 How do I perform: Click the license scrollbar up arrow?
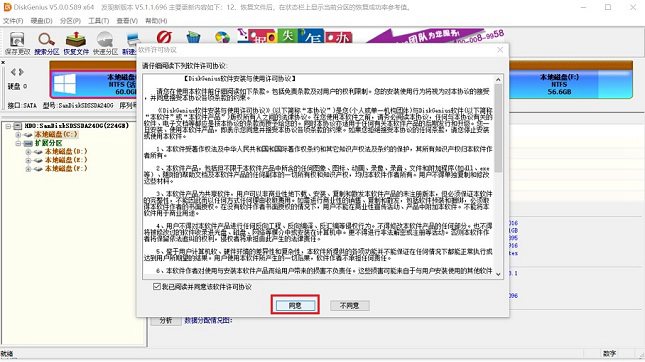tap(498, 79)
